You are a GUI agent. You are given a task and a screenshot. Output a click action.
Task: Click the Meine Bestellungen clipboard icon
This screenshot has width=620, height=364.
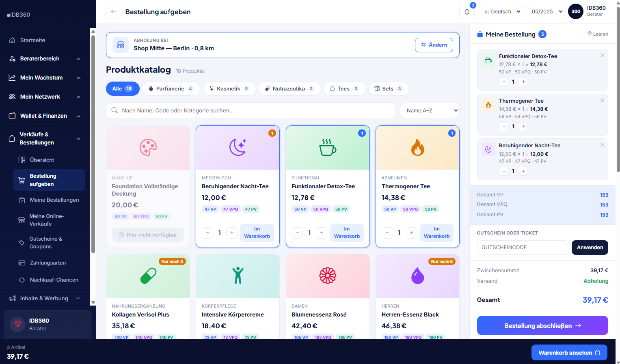tap(22, 200)
